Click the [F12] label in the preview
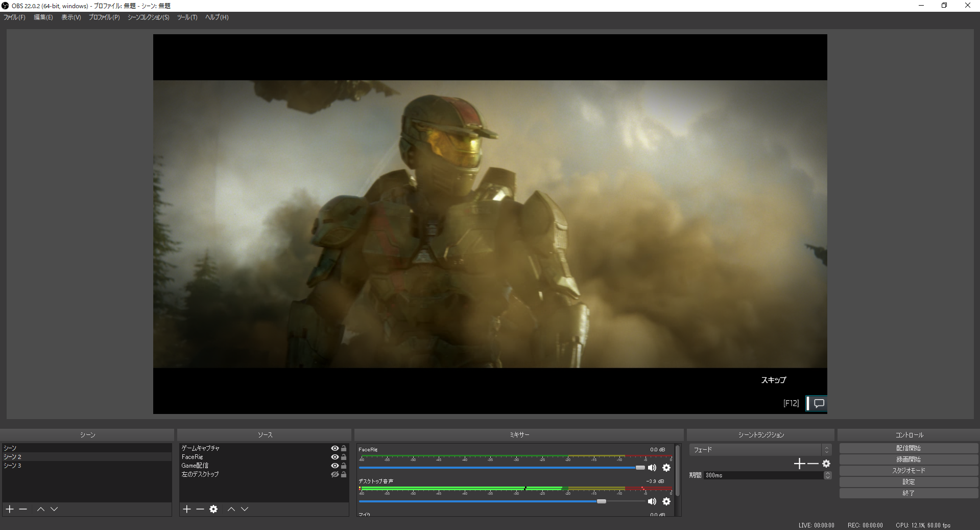Image resolution: width=980 pixels, height=530 pixels. pos(791,403)
